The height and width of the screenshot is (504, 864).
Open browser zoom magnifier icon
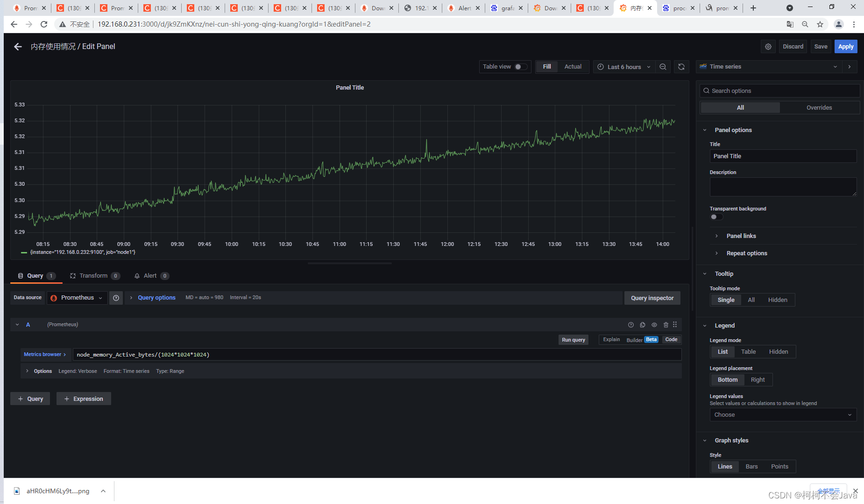point(805,24)
